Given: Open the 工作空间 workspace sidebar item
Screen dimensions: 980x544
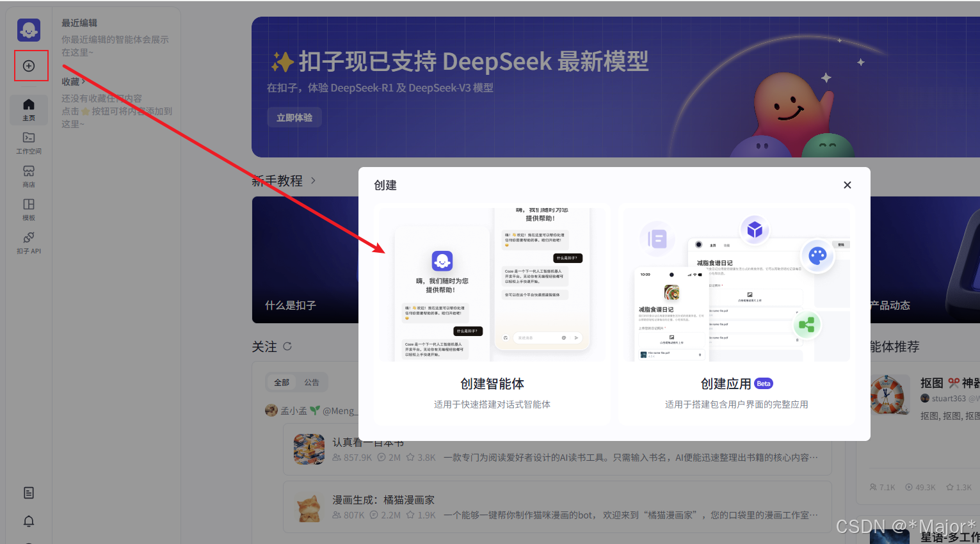Looking at the screenshot, I should click(x=29, y=143).
